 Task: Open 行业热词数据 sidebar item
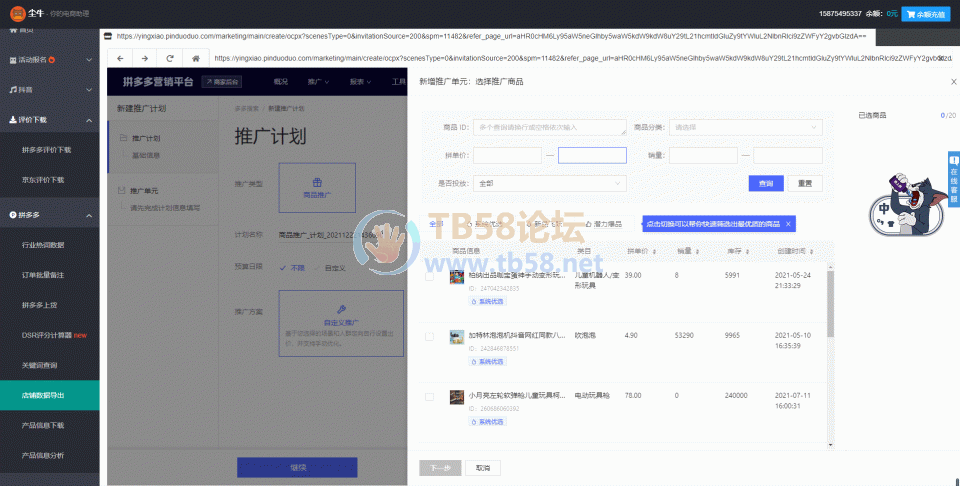[43, 245]
